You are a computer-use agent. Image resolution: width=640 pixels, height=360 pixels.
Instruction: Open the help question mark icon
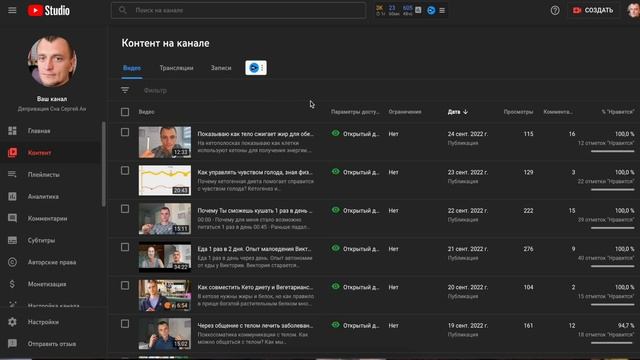555,10
